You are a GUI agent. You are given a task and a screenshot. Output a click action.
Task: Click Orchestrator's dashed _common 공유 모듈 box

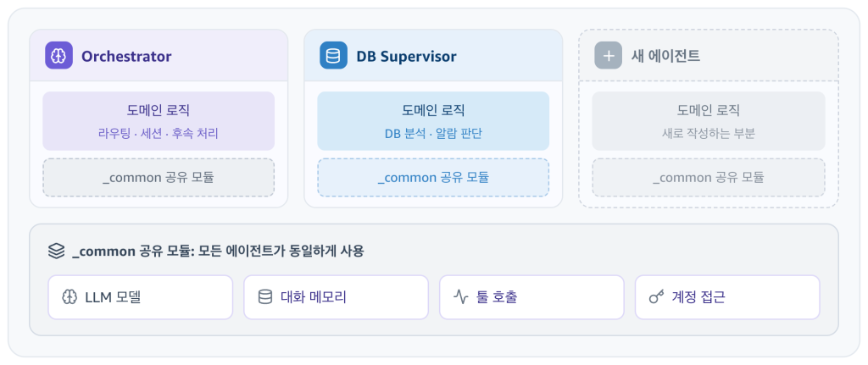[x=159, y=178]
